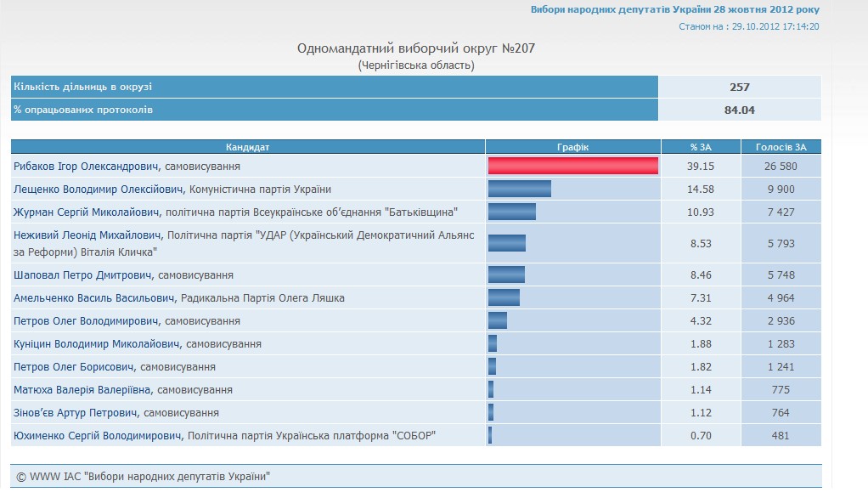Click the 'Голосів ЗА' column header

pyautogui.click(x=781, y=147)
